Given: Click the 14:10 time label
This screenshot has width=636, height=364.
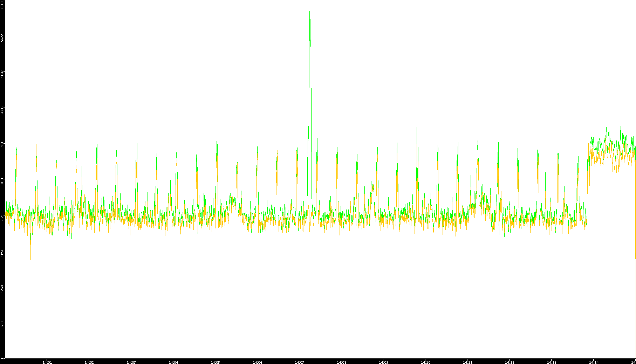Looking at the screenshot, I should pos(425,362).
